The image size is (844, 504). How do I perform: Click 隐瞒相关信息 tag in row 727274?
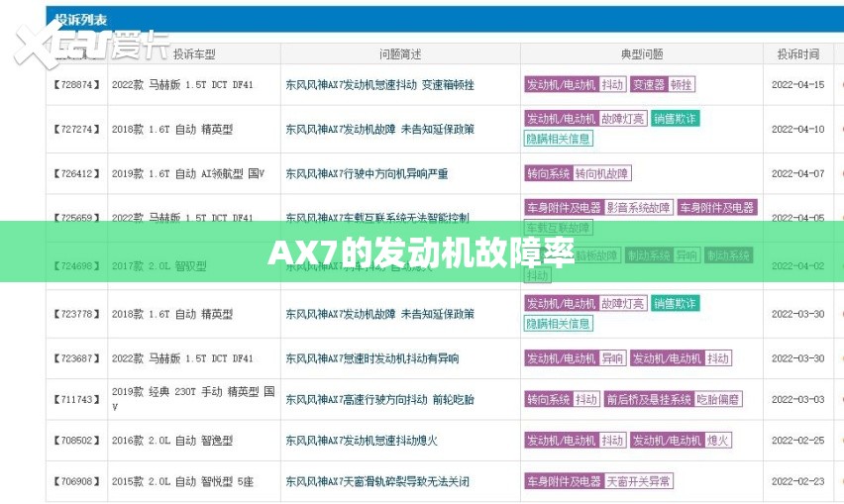[x=558, y=139]
